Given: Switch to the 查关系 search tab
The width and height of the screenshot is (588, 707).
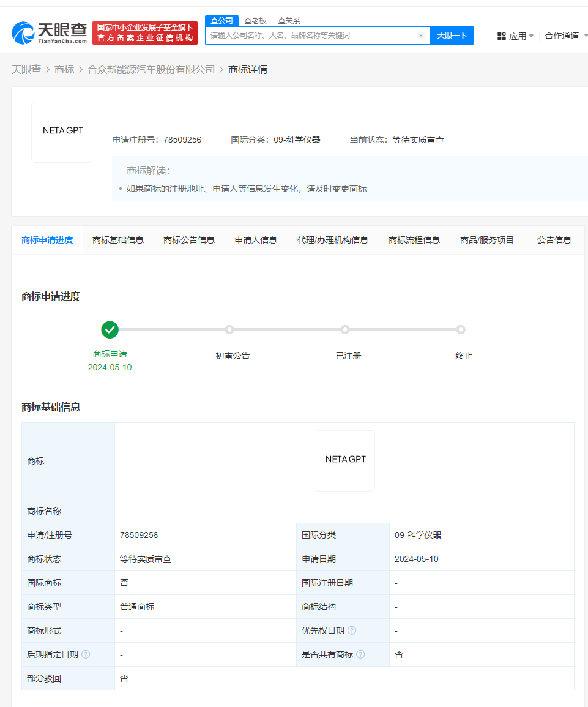Looking at the screenshot, I should pos(288,20).
